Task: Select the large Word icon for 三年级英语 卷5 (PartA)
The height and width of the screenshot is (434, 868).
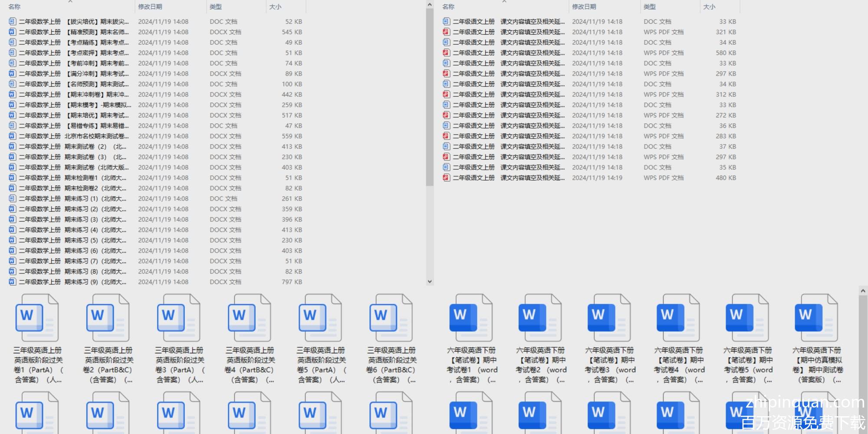Action: pyautogui.click(x=320, y=318)
